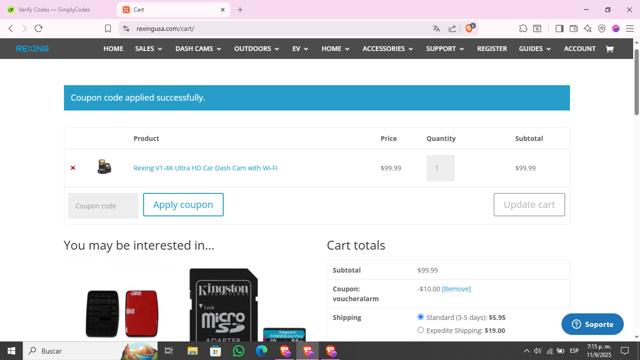This screenshot has width=640, height=360.
Task: Close the Cart tab
Action: (x=223, y=10)
